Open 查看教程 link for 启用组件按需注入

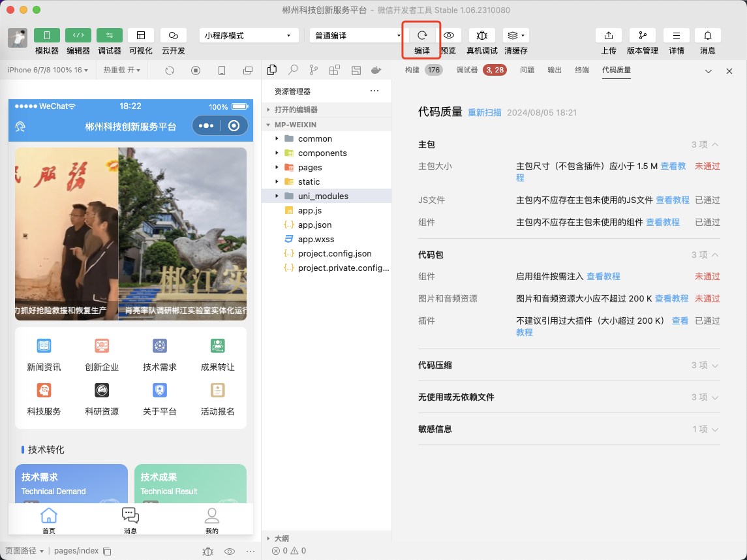[603, 277]
